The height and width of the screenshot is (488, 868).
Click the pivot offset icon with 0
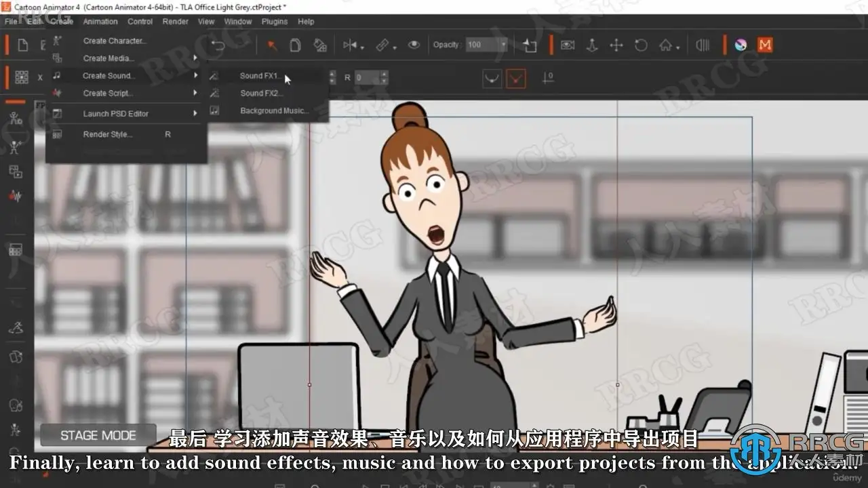tap(547, 78)
